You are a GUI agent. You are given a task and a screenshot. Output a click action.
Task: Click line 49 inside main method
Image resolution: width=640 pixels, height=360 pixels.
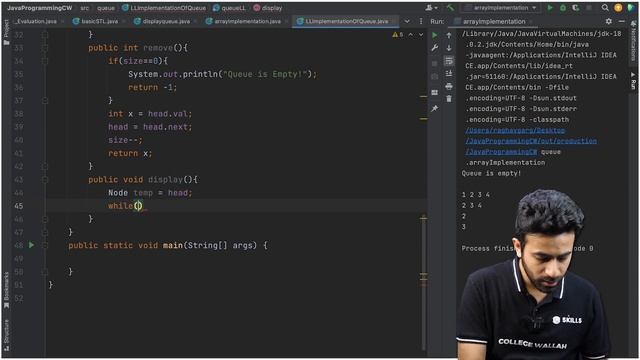(237, 258)
